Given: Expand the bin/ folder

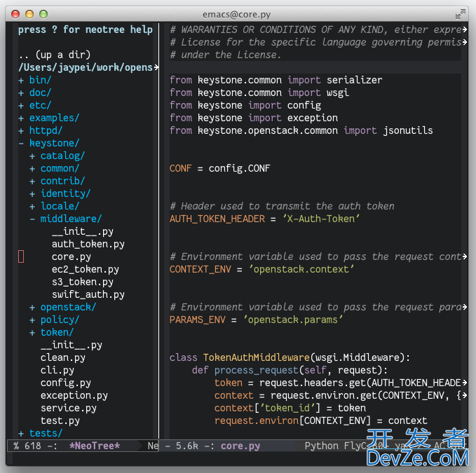Looking at the screenshot, I should click(x=39, y=80).
